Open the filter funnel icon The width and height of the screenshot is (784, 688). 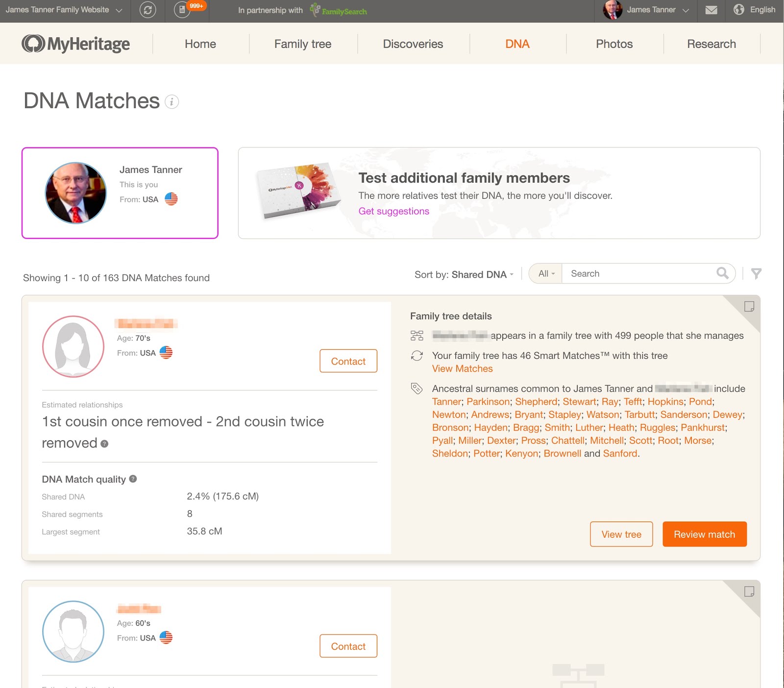(756, 274)
